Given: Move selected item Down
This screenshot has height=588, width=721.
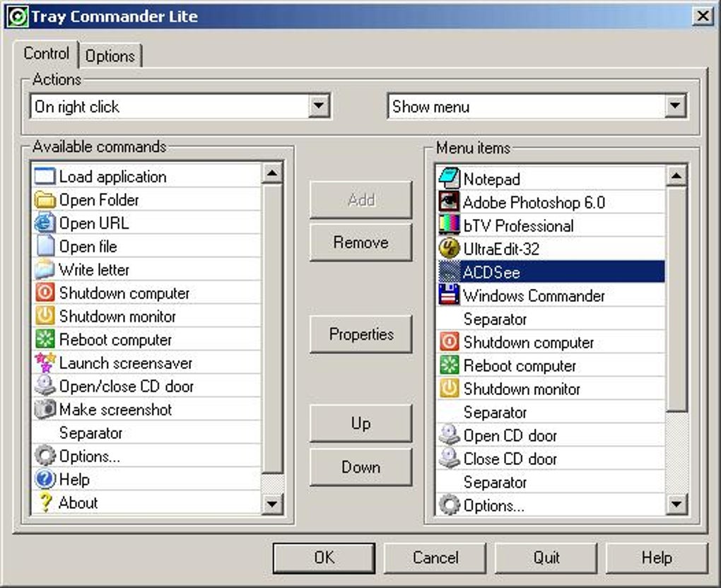Looking at the screenshot, I should click(x=361, y=467).
